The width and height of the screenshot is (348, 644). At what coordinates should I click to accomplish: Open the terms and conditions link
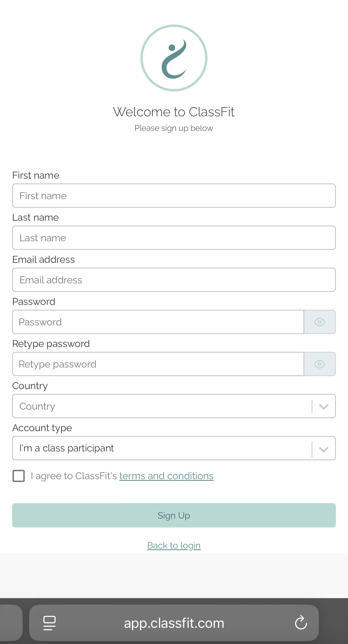166,476
